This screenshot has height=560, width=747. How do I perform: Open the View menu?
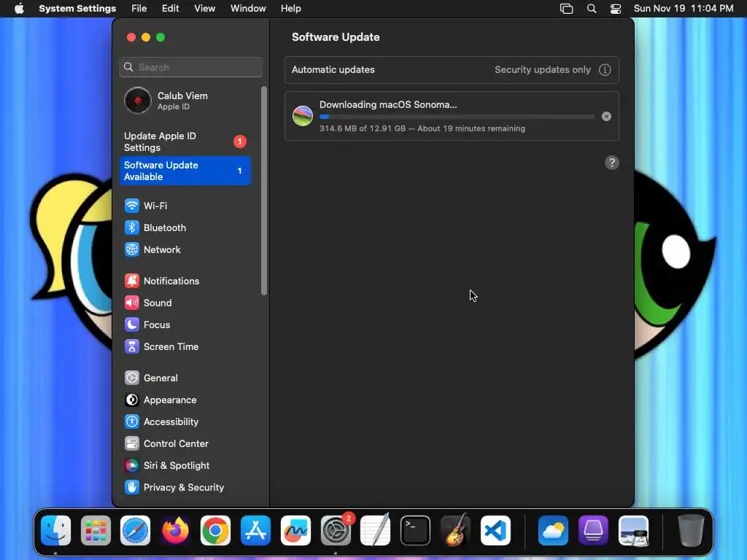point(204,9)
